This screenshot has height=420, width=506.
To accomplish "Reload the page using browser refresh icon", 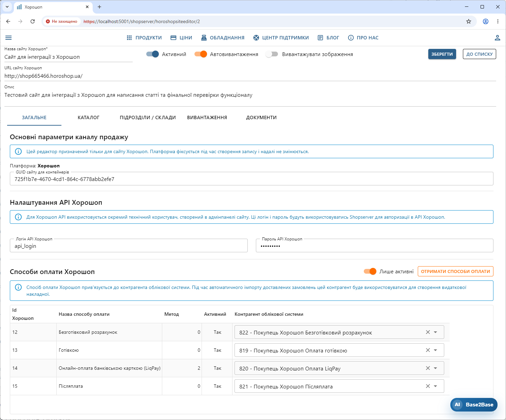I will [x=33, y=21].
